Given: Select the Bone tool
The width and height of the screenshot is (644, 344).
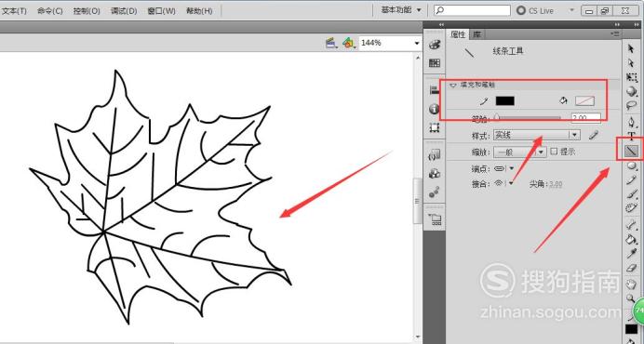Looking at the screenshot, I should pos(631,225).
